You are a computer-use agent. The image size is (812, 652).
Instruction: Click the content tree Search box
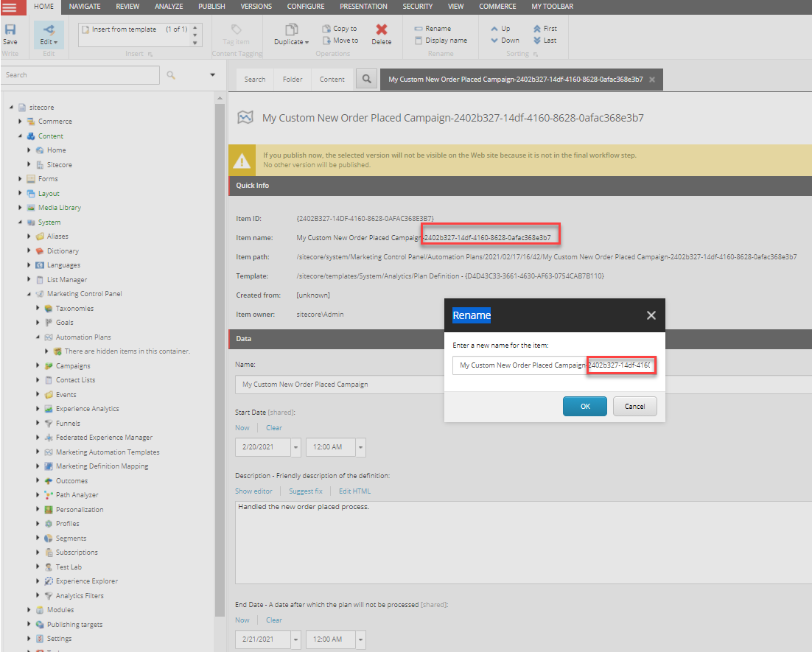(x=80, y=75)
